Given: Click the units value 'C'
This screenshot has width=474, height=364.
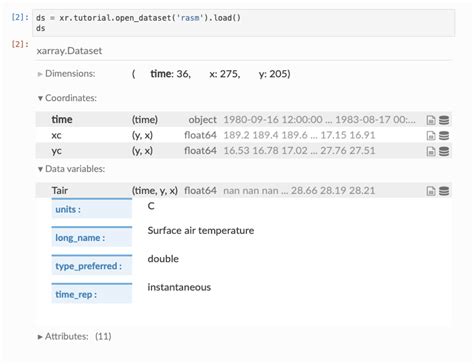Looking at the screenshot, I should click(x=151, y=206).
